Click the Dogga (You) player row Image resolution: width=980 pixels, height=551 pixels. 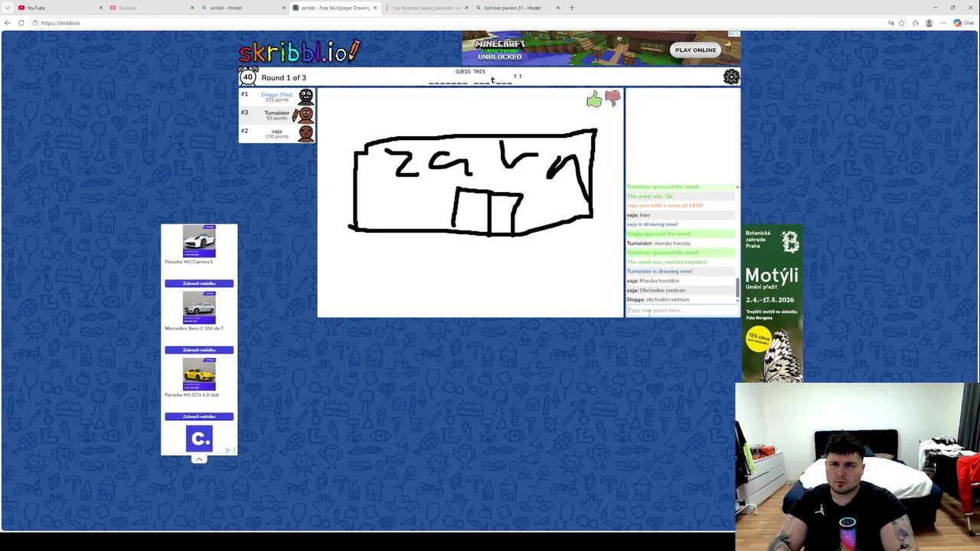pos(277,96)
